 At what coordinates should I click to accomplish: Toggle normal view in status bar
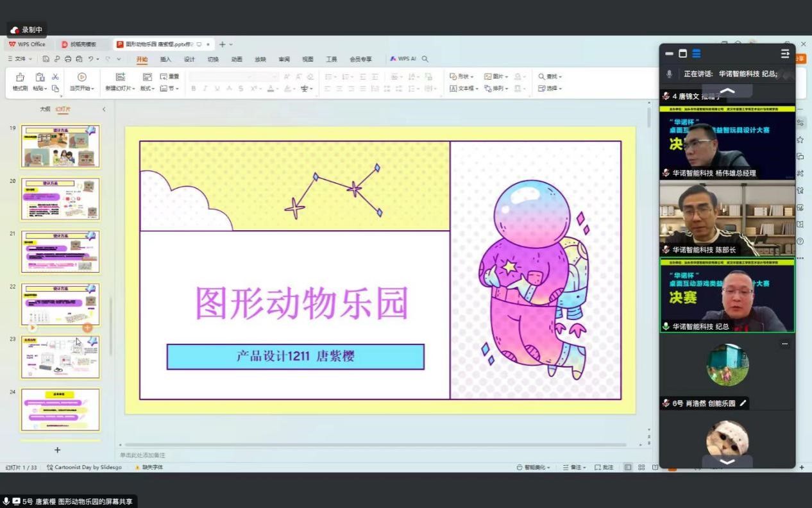628,467
